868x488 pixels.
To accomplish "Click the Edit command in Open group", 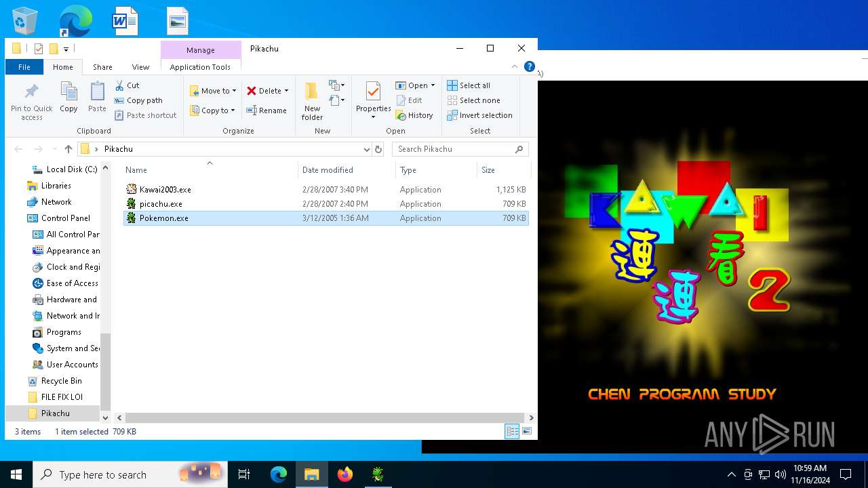I will click(409, 100).
